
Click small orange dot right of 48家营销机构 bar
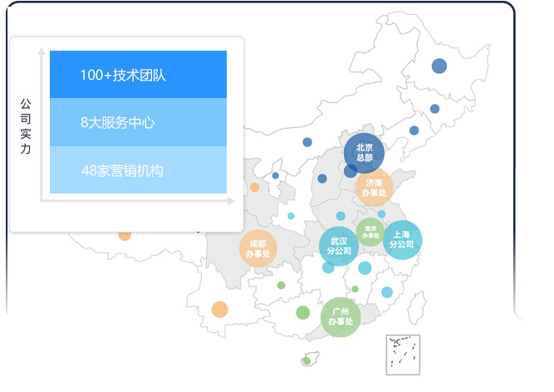point(254,187)
